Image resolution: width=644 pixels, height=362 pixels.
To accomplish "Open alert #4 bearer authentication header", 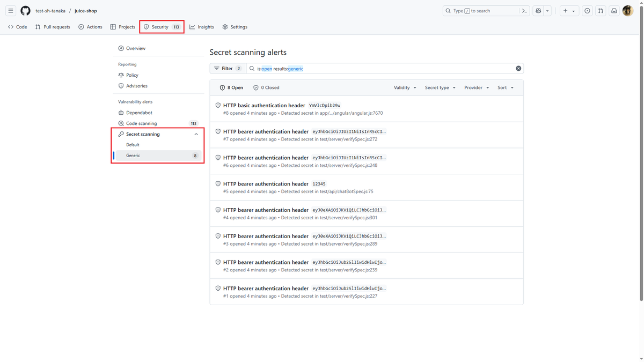I will point(266,210).
